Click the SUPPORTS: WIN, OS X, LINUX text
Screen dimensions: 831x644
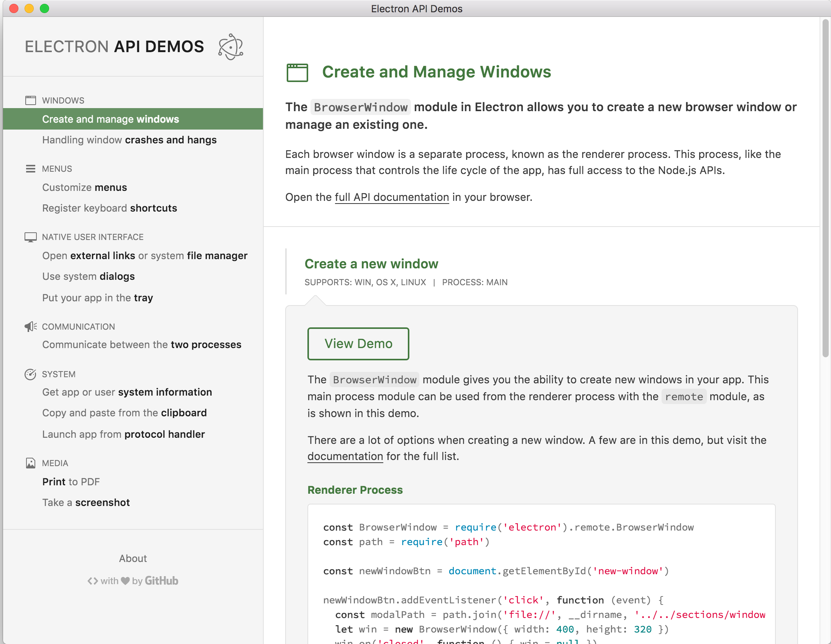[x=365, y=282]
